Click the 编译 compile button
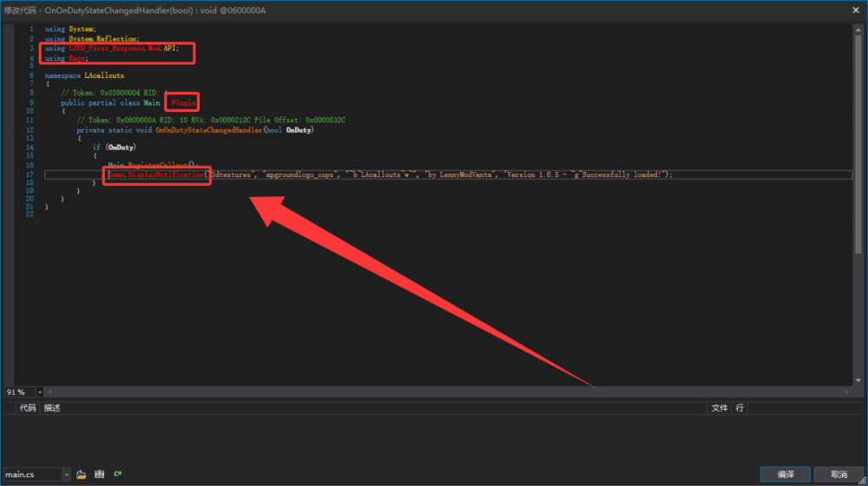868x486 pixels. click(x=785, y=475)
